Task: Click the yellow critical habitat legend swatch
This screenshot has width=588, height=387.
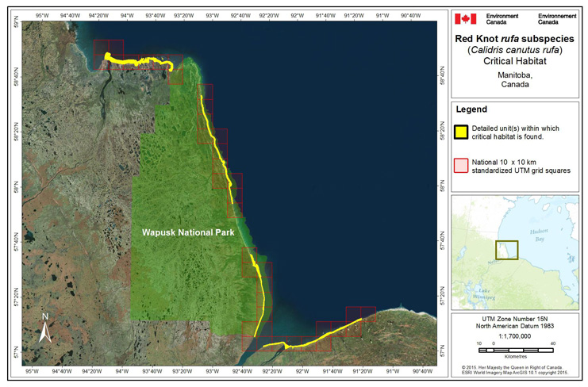Action: coord(459,132)
